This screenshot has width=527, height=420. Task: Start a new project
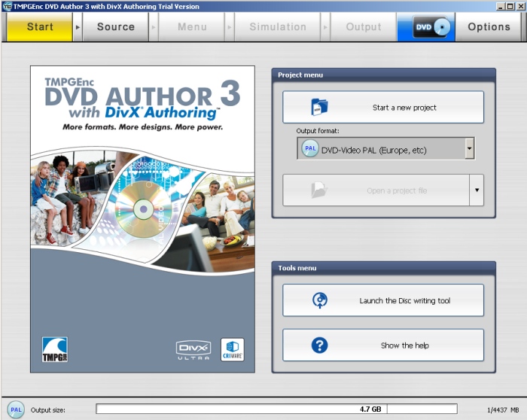coord(383,107)
